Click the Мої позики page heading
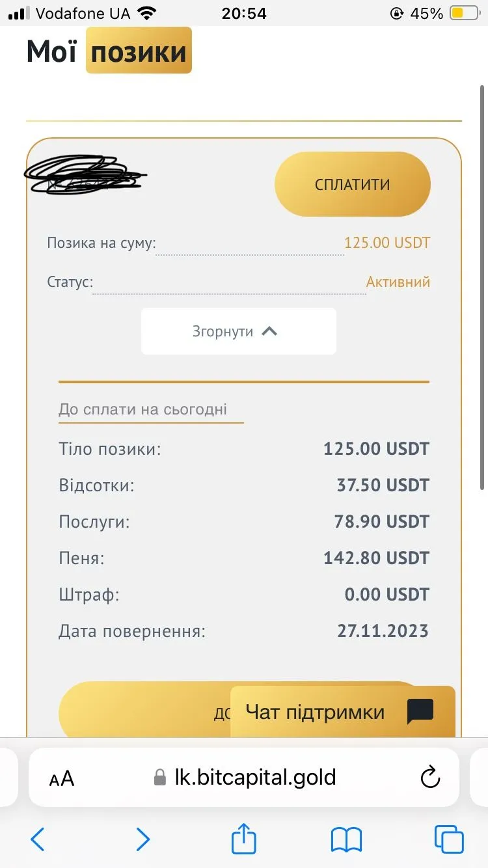The height and width of the screenshot is (868, 488). 109,51
